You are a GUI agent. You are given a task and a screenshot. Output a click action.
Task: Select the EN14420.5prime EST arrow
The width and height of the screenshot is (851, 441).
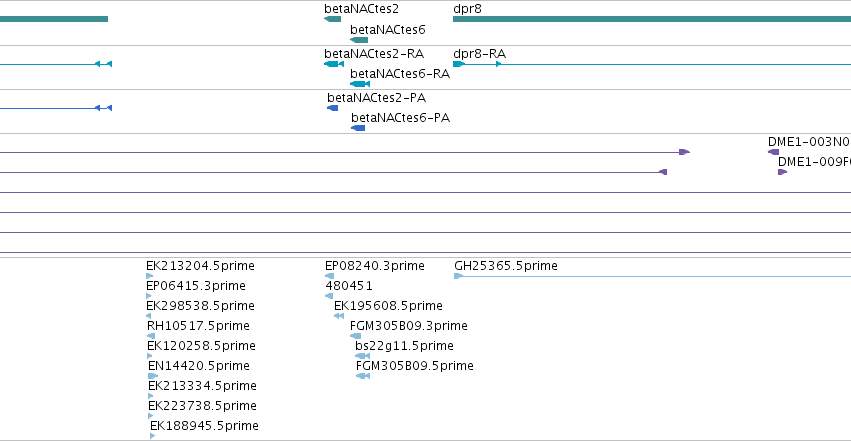(153, 376)
